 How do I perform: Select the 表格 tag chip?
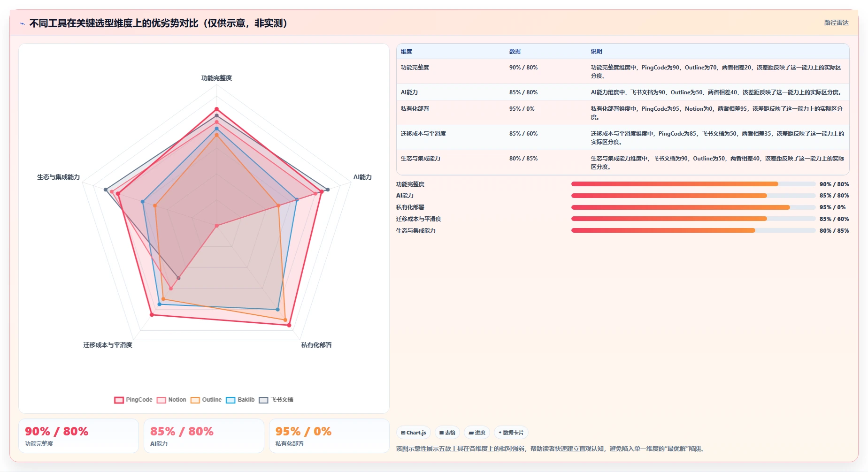447,433
